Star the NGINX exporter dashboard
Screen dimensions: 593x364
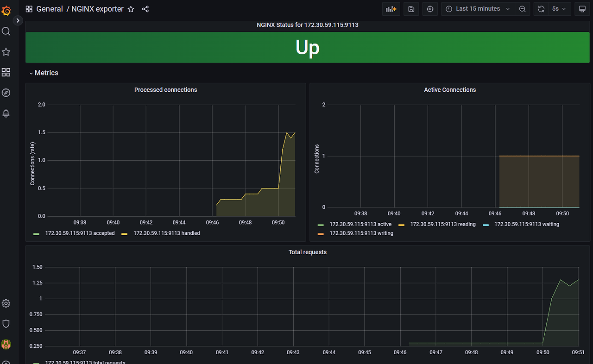131,9
